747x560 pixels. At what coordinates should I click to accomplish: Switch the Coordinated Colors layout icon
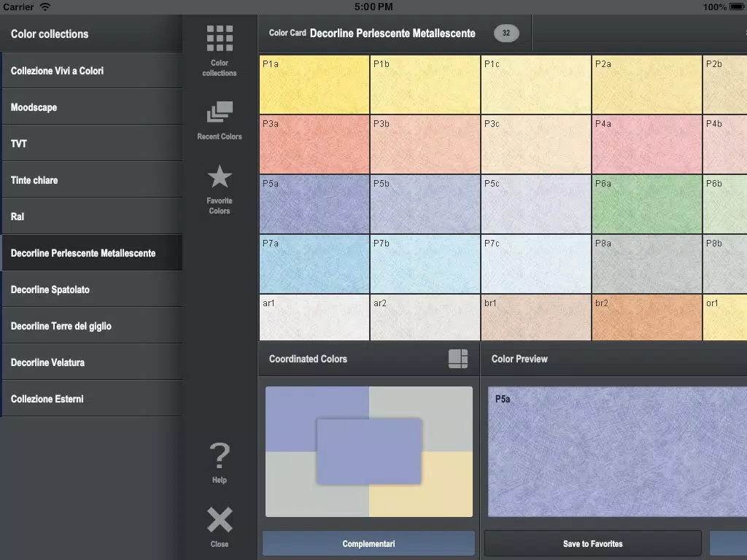[x=458, y=359]
